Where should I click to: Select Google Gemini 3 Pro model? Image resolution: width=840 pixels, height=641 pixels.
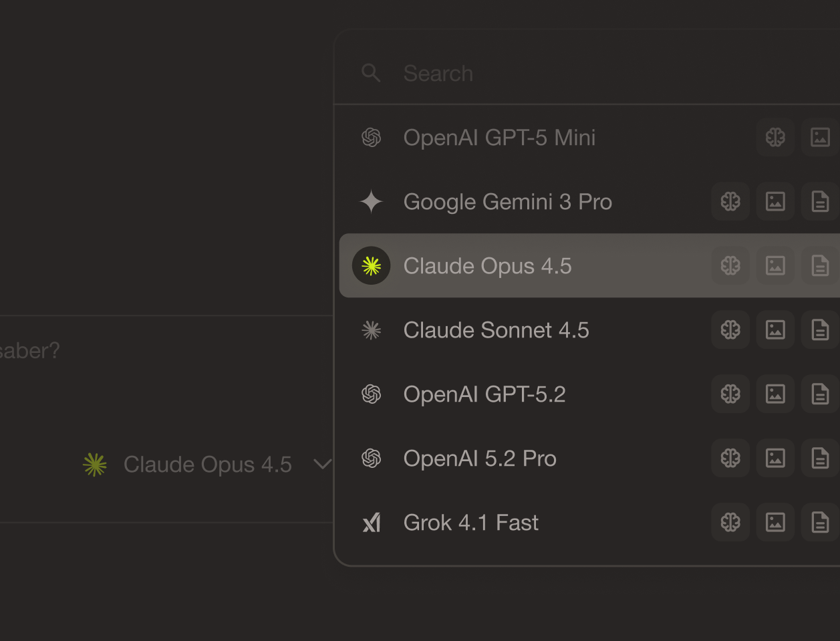coord(507,201)
